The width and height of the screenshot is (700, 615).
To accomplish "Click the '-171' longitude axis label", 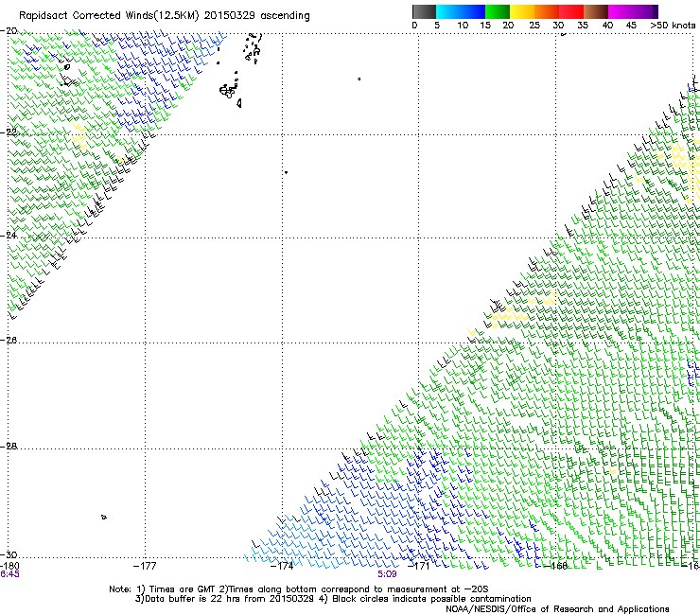I will (419, 566).
